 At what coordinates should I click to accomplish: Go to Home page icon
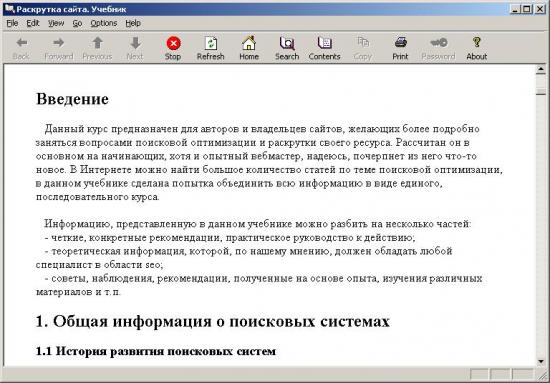pos(249,43)
